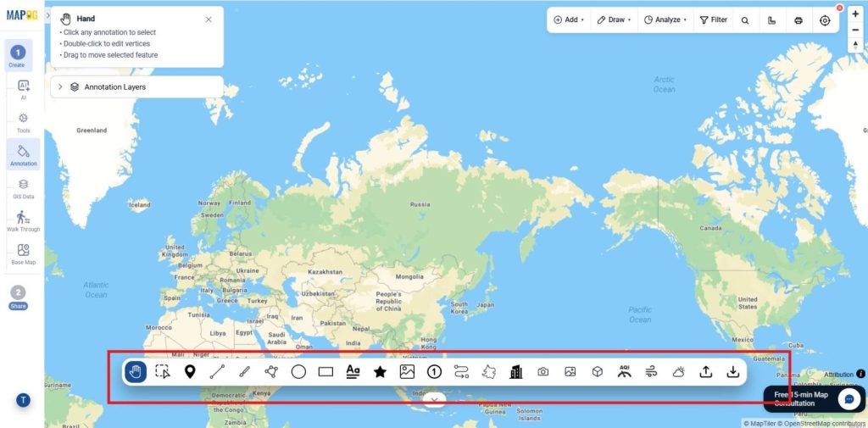Zoom in with the plus button

855,14
